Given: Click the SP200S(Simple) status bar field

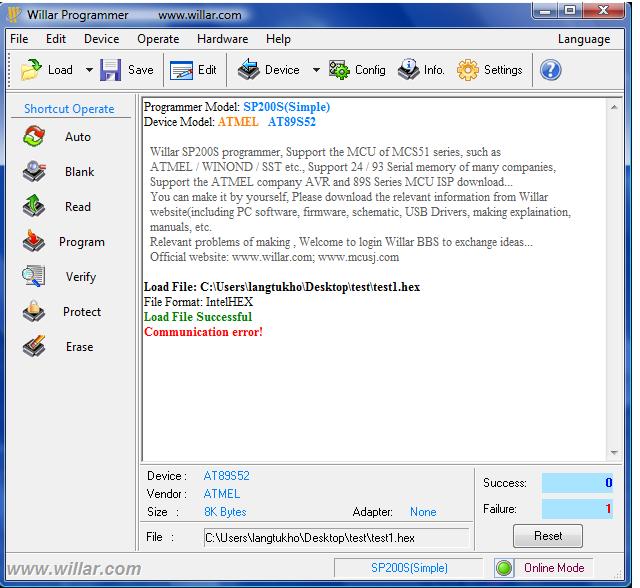Looking at the screenshot, I should coord(409,568).
